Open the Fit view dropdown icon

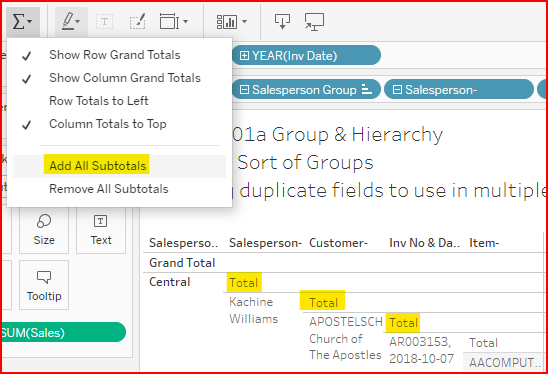pos(174,22)
